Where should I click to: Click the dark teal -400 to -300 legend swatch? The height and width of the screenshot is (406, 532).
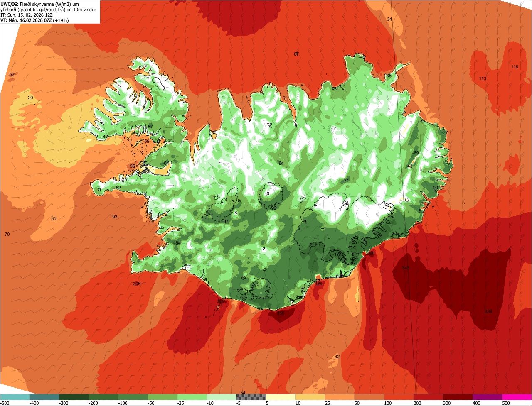tap(44, 397)
